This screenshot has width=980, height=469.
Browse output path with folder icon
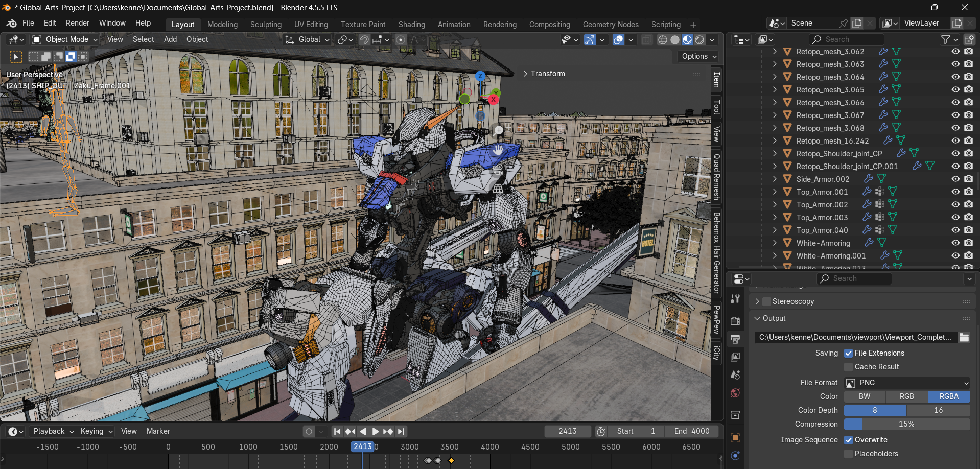coord(964,337)
